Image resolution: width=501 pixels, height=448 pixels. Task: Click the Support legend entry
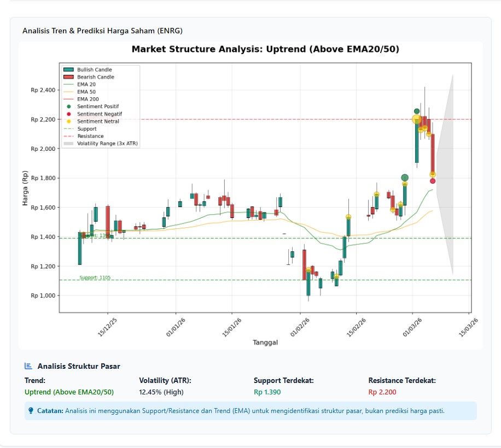coord(80,129)
